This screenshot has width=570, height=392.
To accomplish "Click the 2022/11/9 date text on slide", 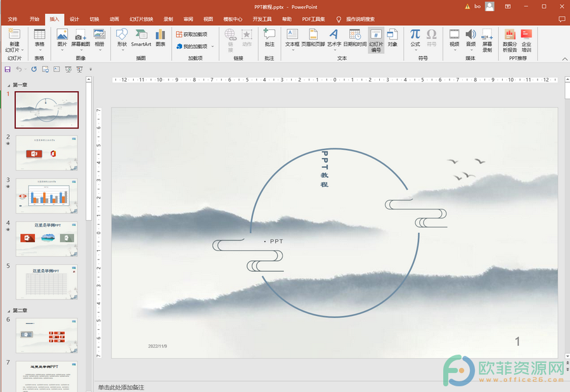I will tap(157, 346).
